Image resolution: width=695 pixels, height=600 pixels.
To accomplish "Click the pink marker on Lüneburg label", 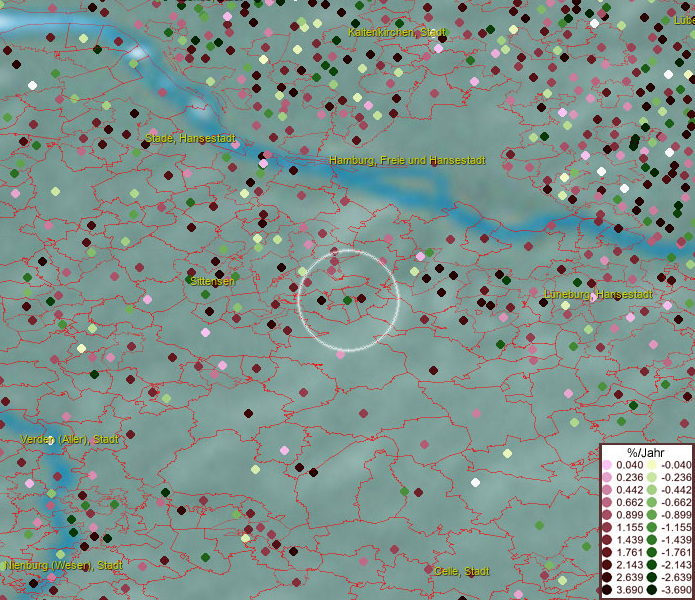I will (592, 296).
